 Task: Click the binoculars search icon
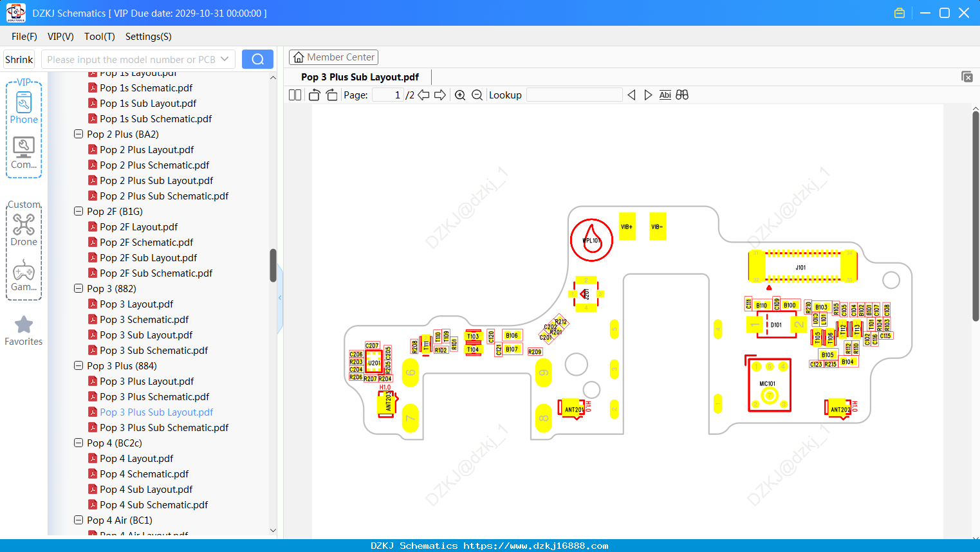682,95
